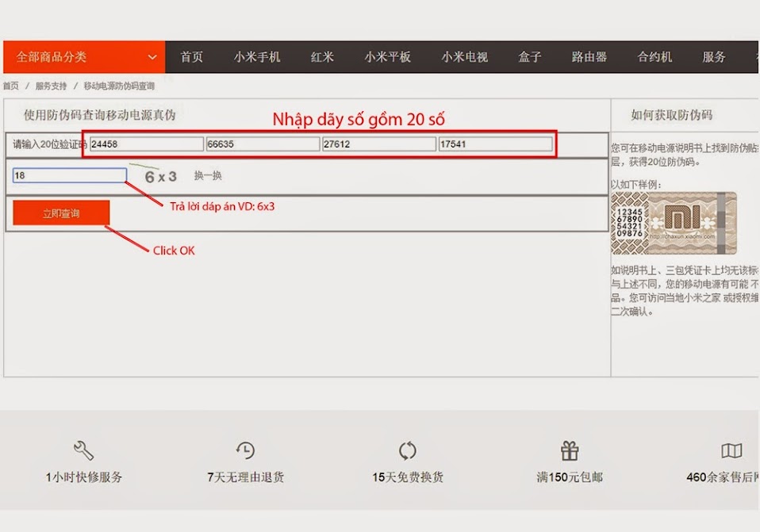Click the 15天免费换货 text
This screenshot has width=760, height=532.
408,477
